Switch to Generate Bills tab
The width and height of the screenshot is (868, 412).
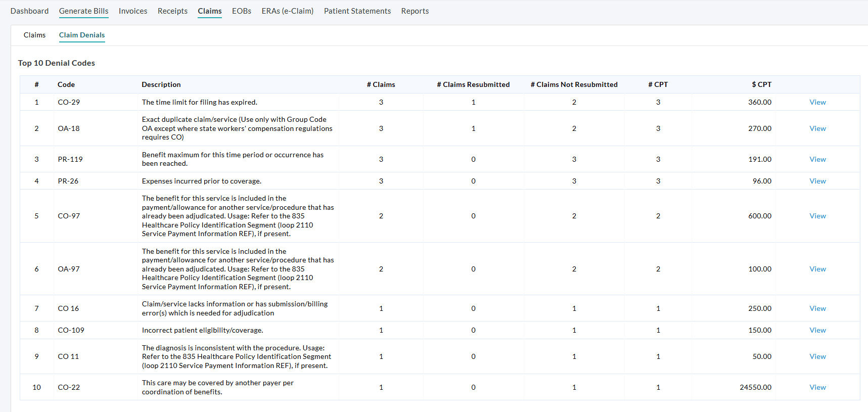[x=83, y=11]
